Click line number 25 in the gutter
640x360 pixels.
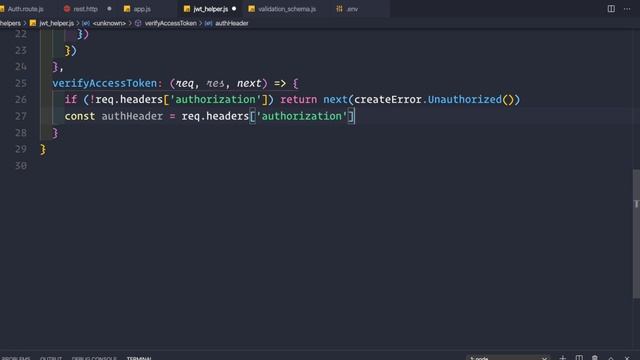pyautogui.click(x=21, y=83)
